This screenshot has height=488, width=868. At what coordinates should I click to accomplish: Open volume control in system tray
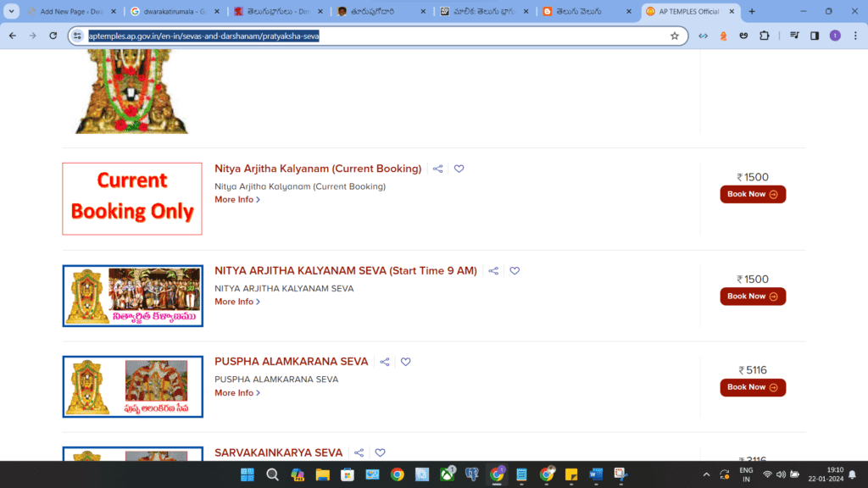[x=781, y=474]
